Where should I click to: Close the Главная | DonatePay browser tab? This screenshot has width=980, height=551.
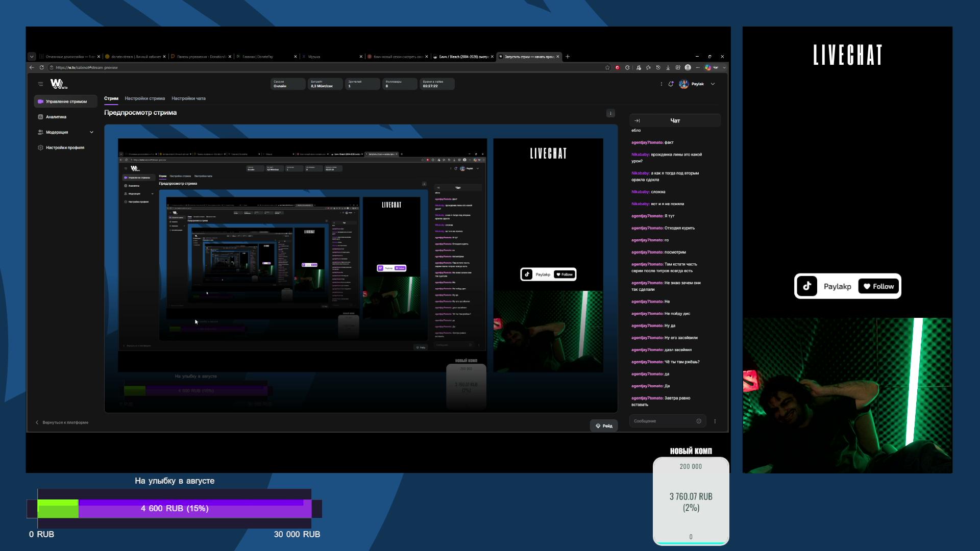[295, 57]
